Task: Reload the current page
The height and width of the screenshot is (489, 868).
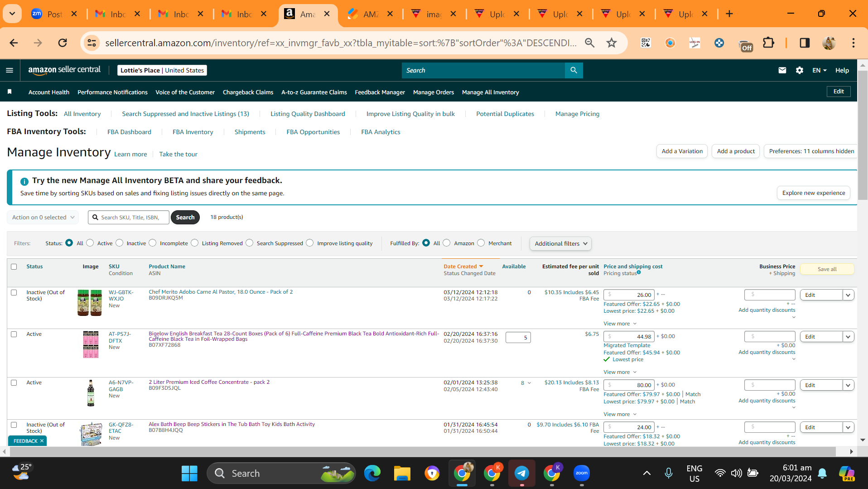Action: click(x=63, y=43)
